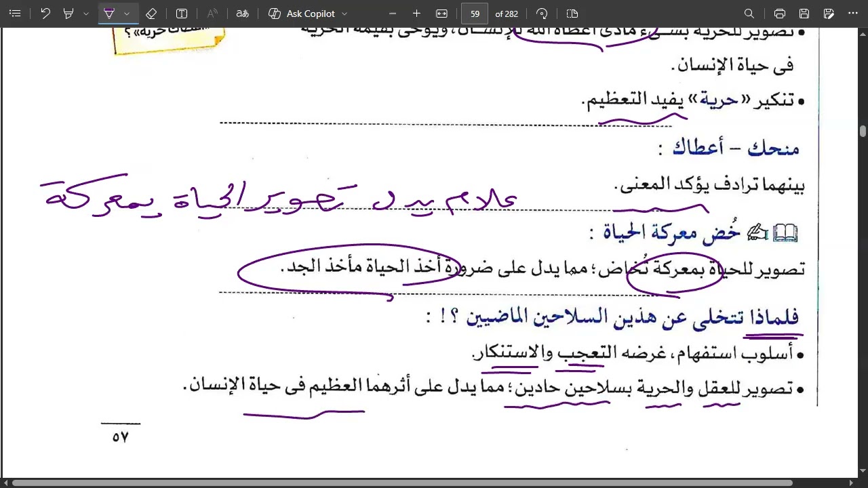
Task: Open the search (find) icon
Action: pos(749,14)
